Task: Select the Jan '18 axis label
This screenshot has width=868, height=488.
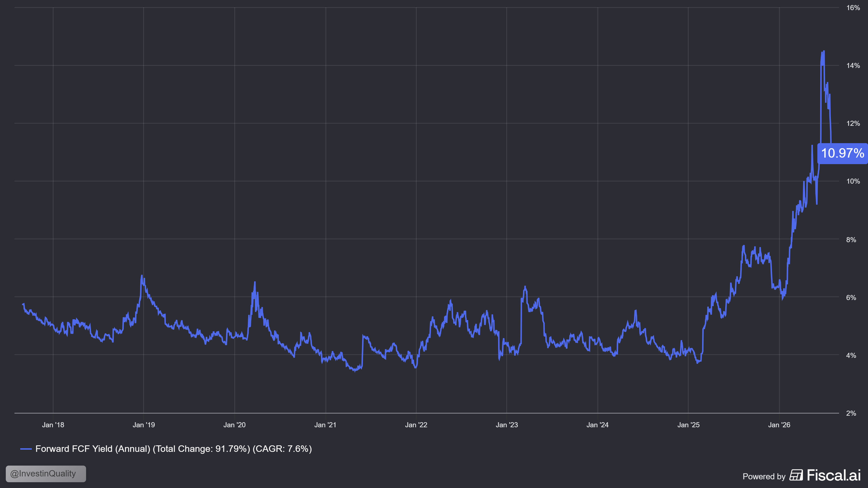Action: (x=53, y=425)
